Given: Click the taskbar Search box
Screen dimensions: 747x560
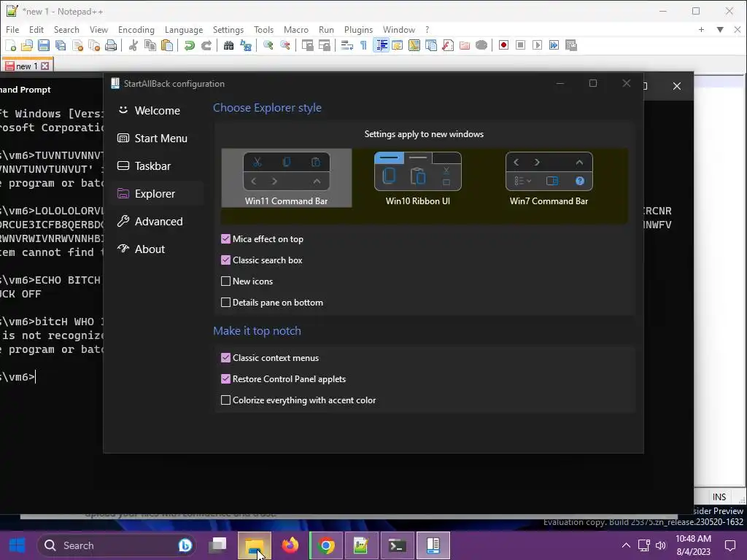Looking at the screenshot, I should click(117, 545).
